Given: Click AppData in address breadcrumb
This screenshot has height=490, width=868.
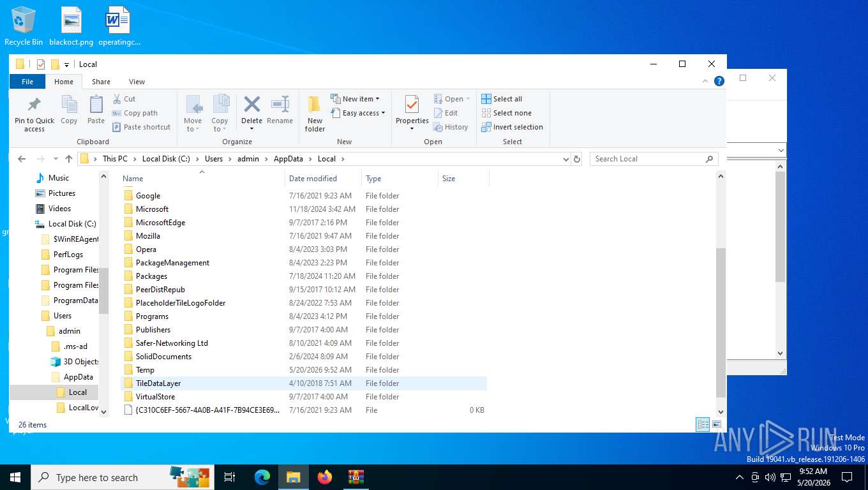Looking at the screenshot, I should pyautogui.click(x=289, y=159).
